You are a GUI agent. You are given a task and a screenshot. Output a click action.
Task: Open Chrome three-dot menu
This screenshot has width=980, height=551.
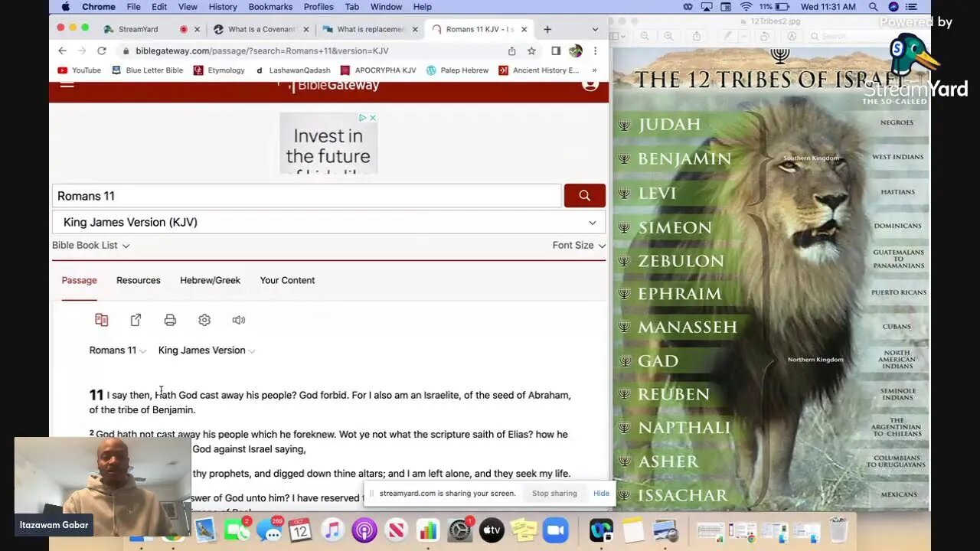(x=595, y=51)
